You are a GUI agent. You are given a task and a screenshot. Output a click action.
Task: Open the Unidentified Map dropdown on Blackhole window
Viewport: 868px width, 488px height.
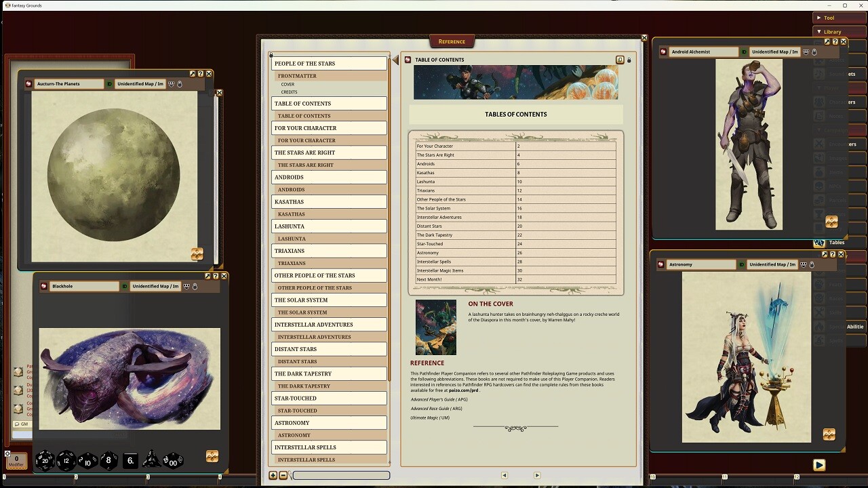tap(155, 286)
